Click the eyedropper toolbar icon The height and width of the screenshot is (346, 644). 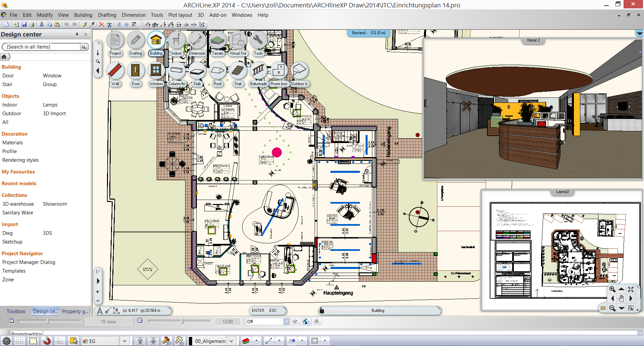pos(92,24)
